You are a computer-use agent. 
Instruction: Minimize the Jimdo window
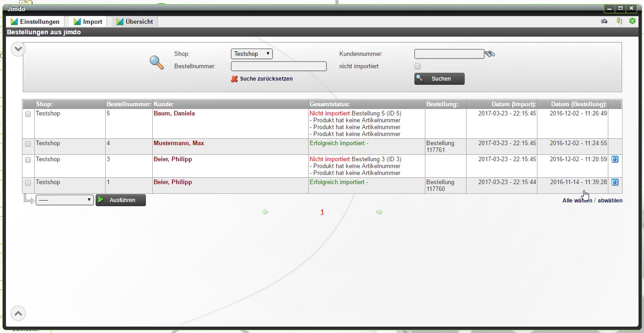[x=610, y=8]
